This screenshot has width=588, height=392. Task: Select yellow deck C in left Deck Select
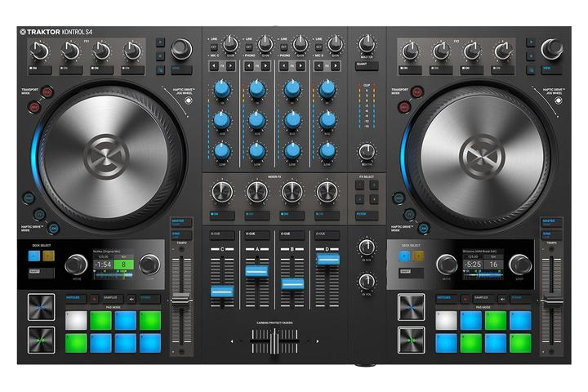click(48, 256)
